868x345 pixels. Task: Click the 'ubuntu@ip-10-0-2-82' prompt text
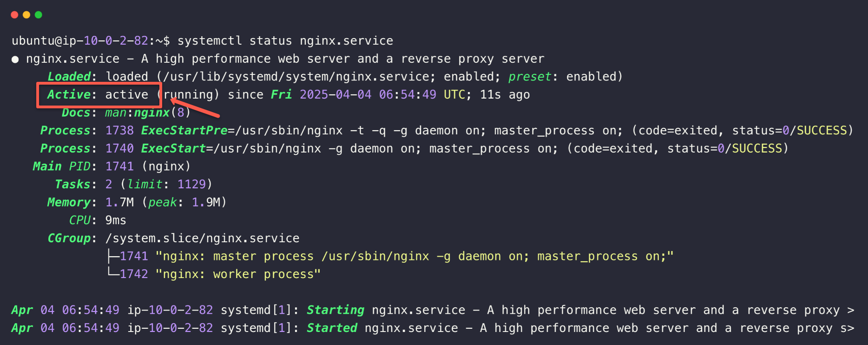80,41
